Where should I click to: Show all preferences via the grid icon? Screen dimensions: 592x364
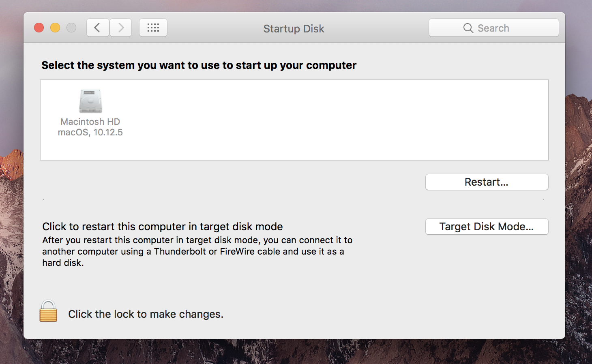click(x=153, y=28)
